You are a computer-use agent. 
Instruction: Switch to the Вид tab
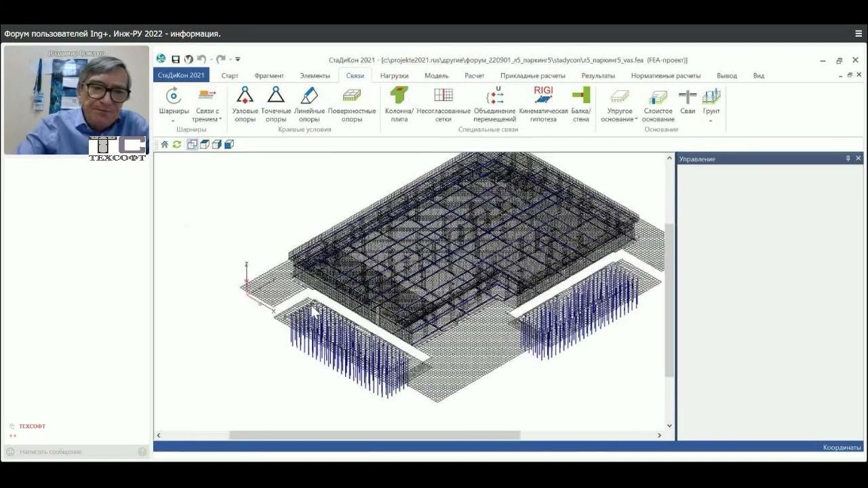click(x=759, y=76)
